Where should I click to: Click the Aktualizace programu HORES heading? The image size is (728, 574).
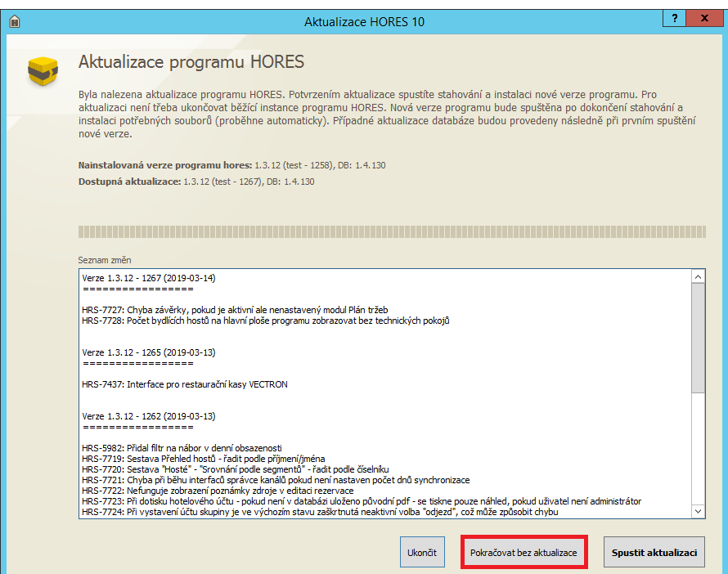(x=191, y=62)
